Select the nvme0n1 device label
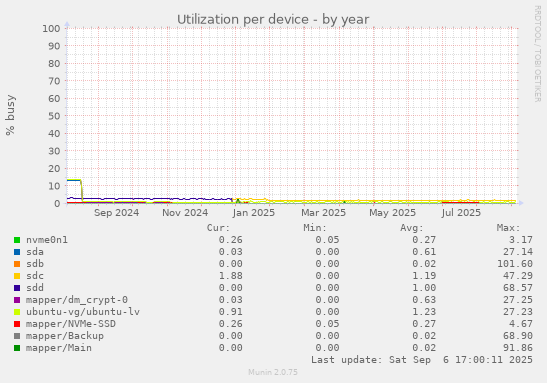The image size is (547, 383). point(47,240)
